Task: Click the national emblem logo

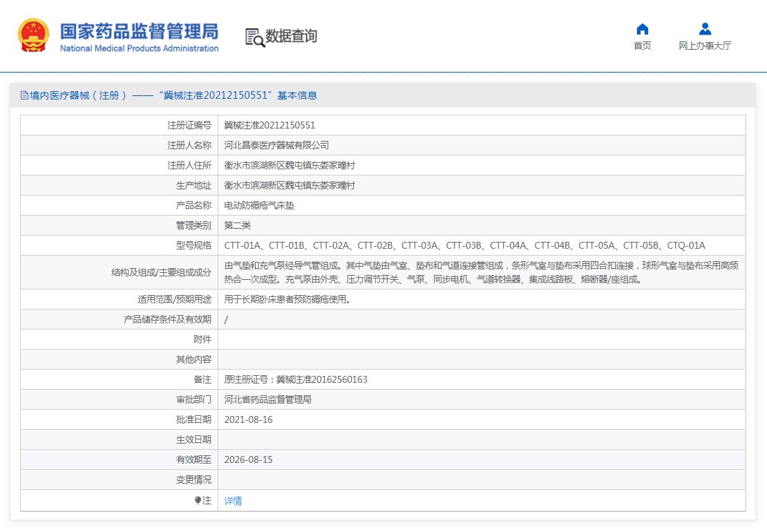Action: pos(33,36)
